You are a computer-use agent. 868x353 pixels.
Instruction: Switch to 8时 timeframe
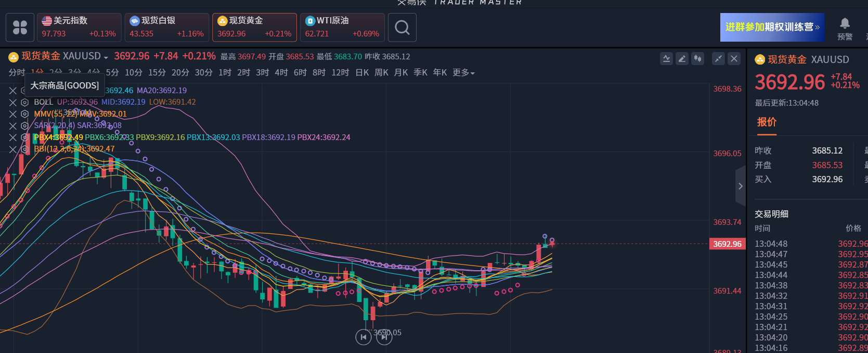tap(319, 72)
